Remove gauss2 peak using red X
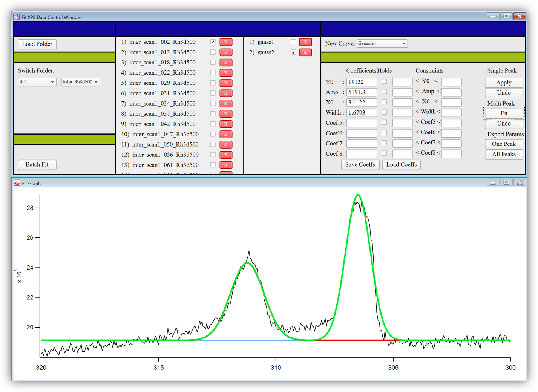Screen dimensions: 538x392 tap(305, 52)
